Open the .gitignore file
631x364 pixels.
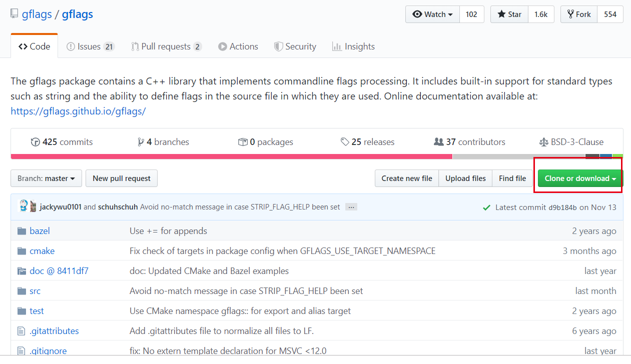(48, 351)
